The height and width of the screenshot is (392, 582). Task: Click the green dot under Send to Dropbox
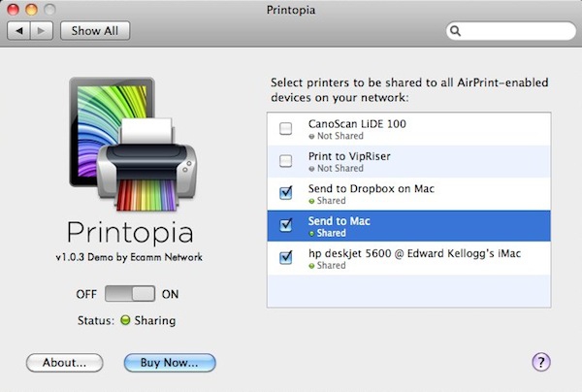pyautogui.click(x=311, y=201)
